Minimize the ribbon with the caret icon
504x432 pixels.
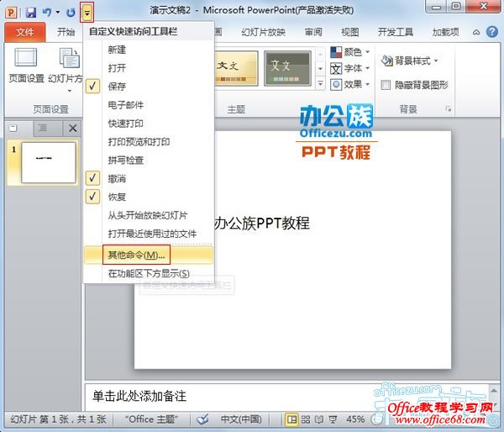point(476,32)
